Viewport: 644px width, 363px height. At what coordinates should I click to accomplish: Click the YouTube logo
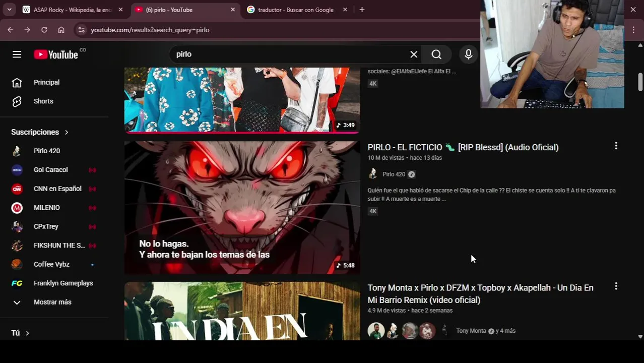(56, 54)
